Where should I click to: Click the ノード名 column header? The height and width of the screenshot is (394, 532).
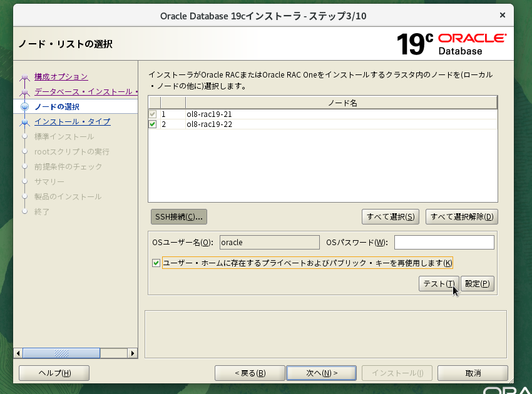pyautogui.click(x=341, y=103)
